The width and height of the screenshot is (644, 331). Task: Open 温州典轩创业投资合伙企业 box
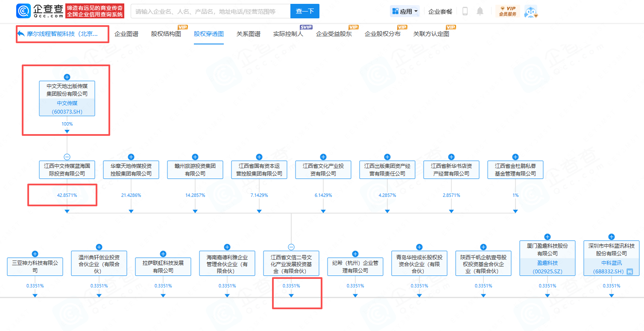pyautogui.click(x=99, y=263)
